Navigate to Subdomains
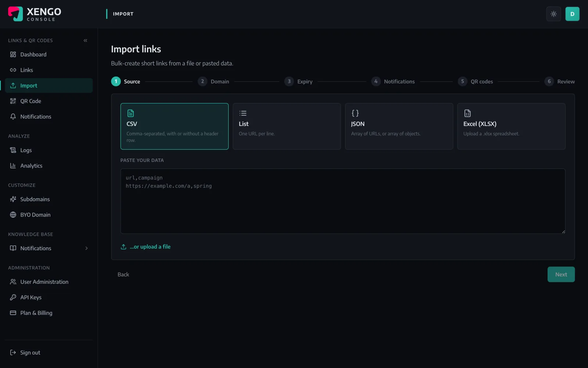Screen dimensions: 588x368 pyautogui.click(x=49, y=199)
